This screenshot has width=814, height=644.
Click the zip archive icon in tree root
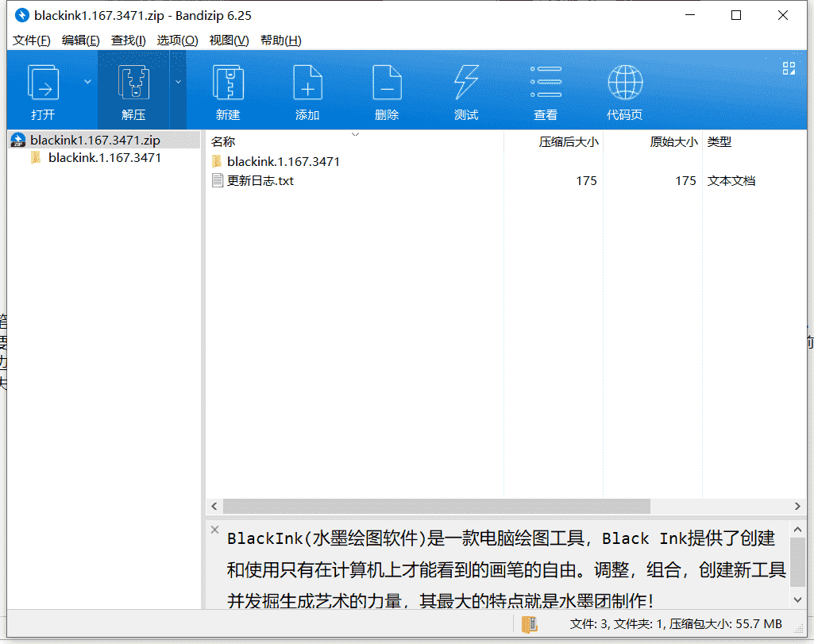point(18,140)
